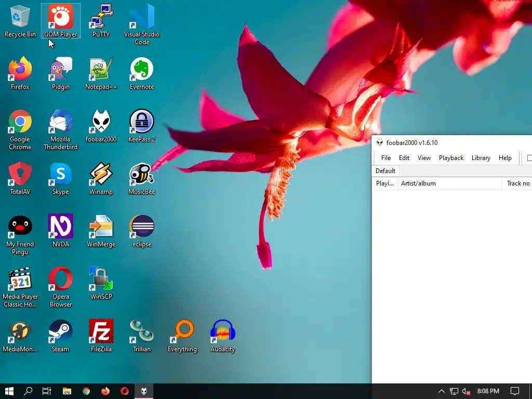Select the Visual Studio Code shortcut
532x399 pixels.
[142, 24]
